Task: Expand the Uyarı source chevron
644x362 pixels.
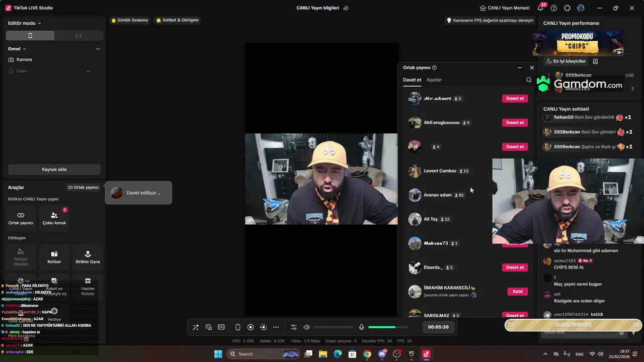Action: pyautogui.click(x=89, y=71)
